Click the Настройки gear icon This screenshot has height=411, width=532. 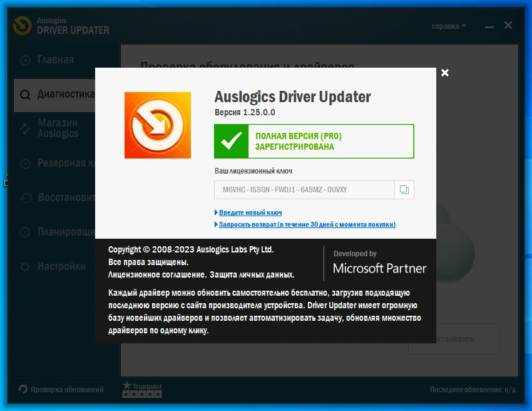(x=25, y=267)
